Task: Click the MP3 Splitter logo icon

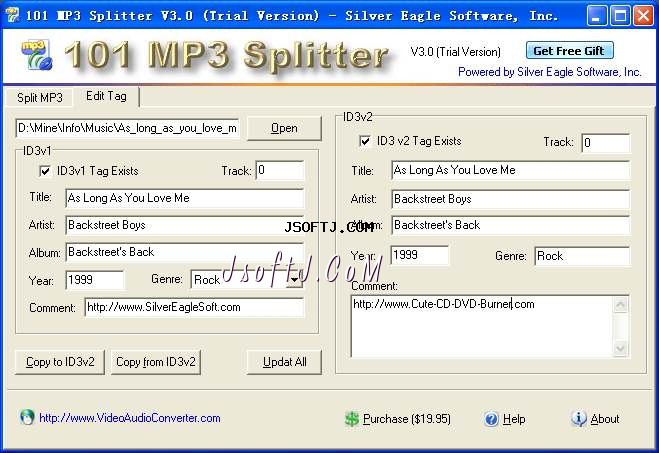Action: pyautogui.click(x=37, y=55)
